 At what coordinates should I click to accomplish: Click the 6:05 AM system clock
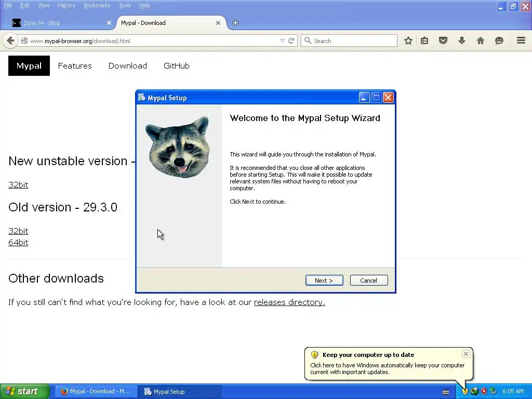tap(513, 391)
